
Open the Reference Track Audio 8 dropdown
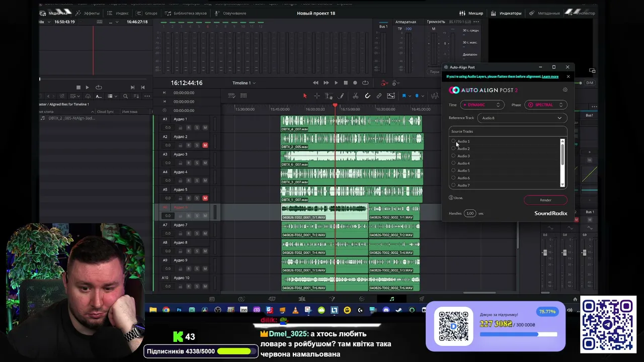522,118
